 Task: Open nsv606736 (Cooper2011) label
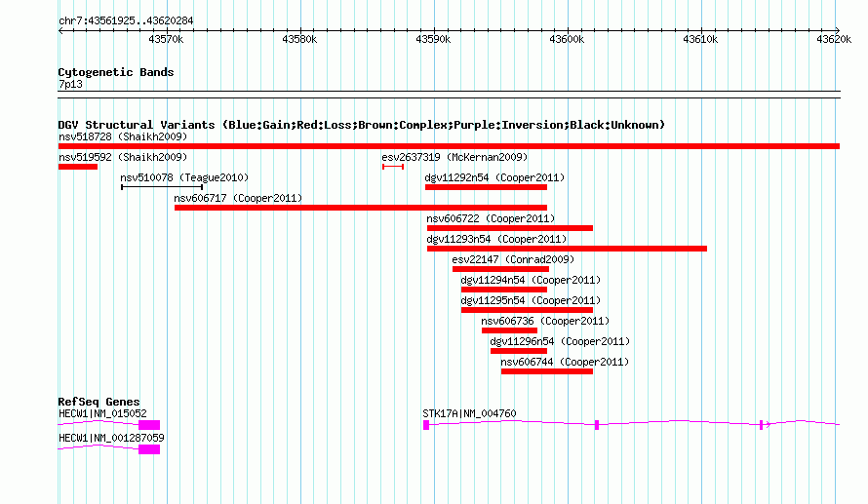coord(545,321)
